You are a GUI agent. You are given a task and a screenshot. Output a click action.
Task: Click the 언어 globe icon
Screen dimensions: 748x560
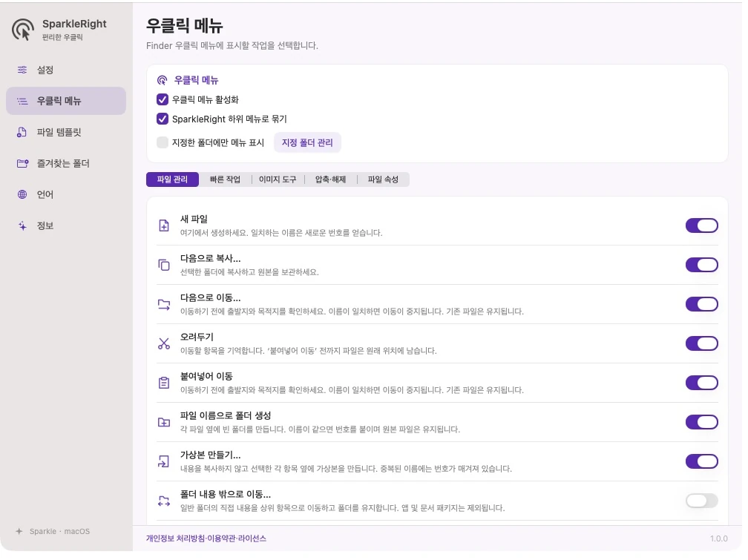pos(22,194)
